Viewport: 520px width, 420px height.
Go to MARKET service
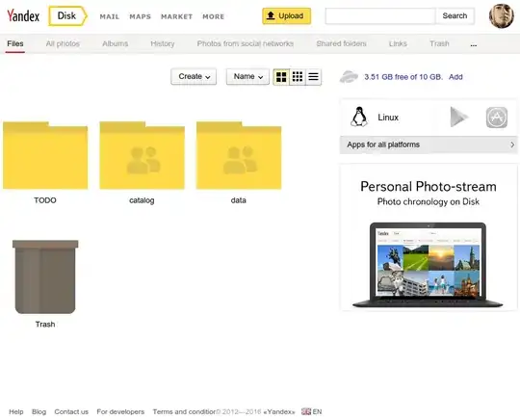[177, 16]
